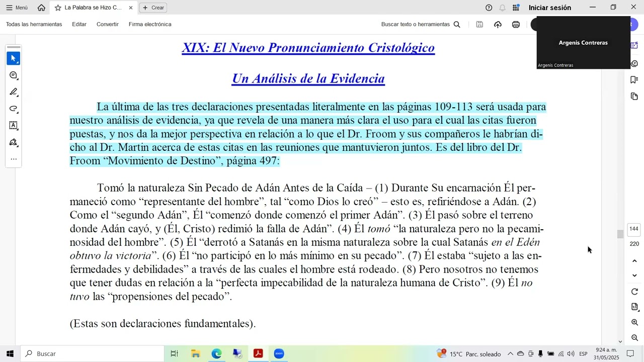Click the scrollbar down arrow
The image size is (644, 362).
pyautogui.click(x=620, y=341)
